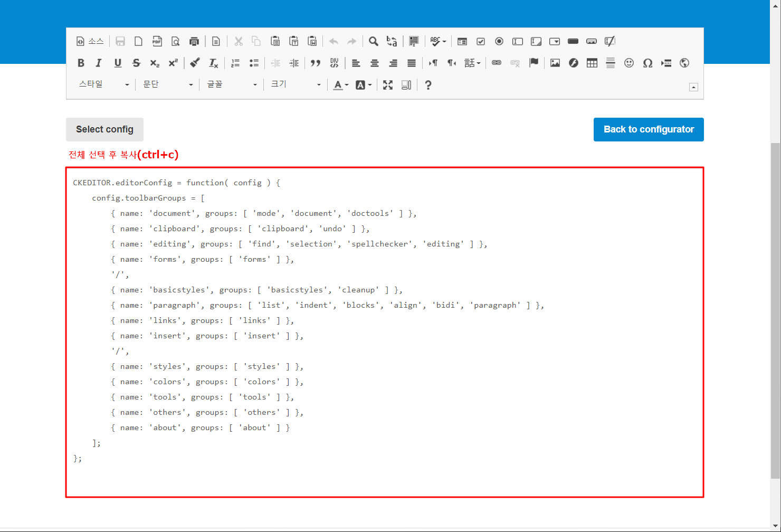The image size is (781, 532).
Task: Collapse the editor toolbar
Action: (693, 87)
